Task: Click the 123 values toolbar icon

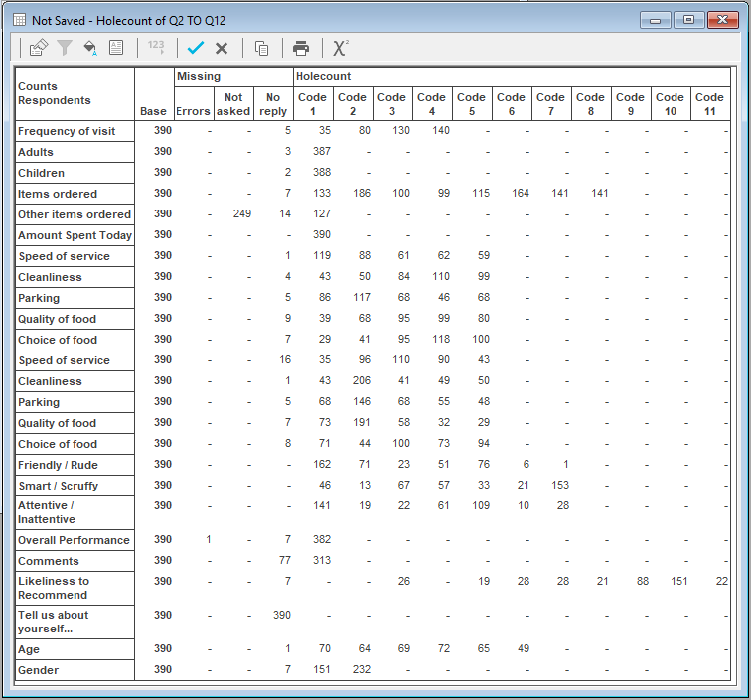Action: (x=156, y=47)
